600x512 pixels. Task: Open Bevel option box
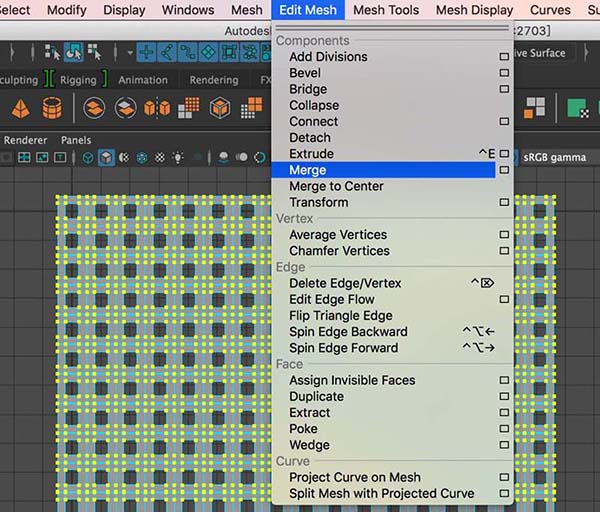coord(504,73)
